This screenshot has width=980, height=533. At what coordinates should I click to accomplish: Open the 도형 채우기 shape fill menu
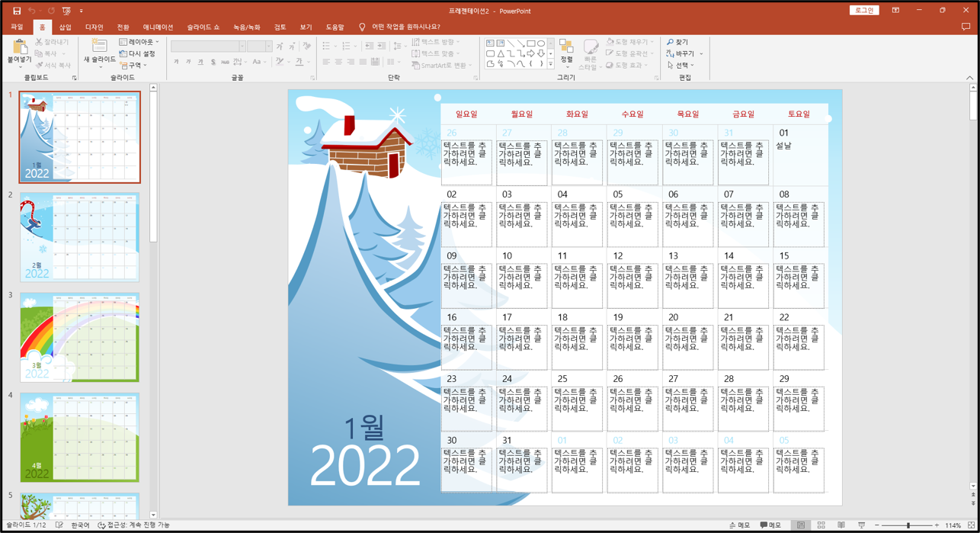[630, 42]
